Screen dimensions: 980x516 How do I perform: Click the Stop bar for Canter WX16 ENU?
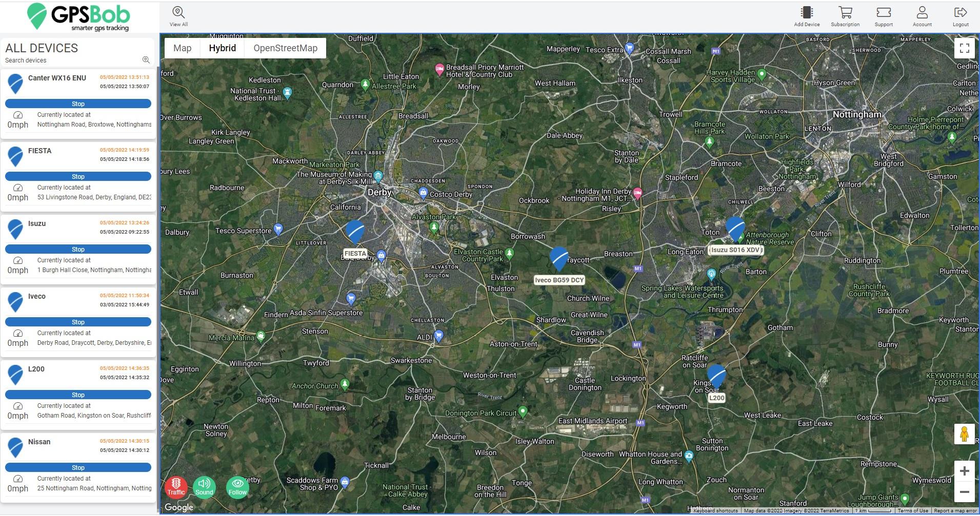click(x=78, y=104)
